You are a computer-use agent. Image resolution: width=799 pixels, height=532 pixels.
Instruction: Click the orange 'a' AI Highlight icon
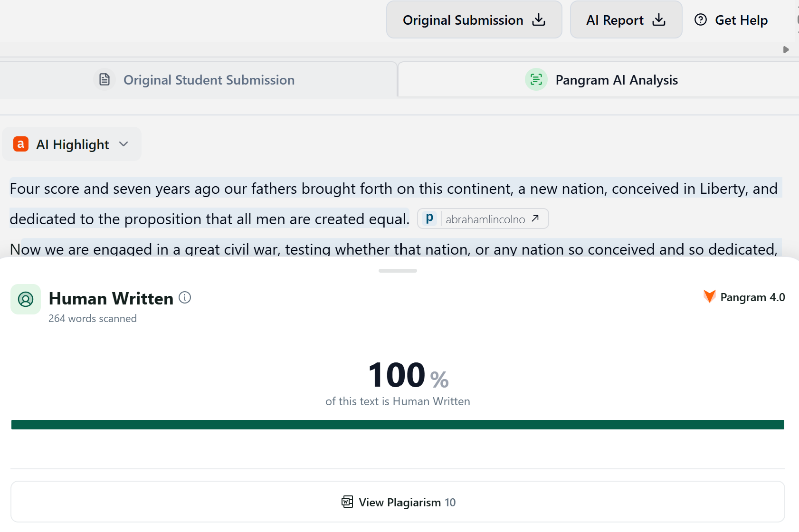(20, 144)
